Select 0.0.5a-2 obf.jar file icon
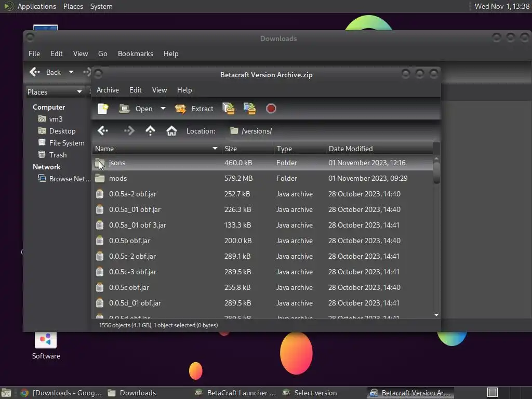The width and height of the screenshot is (532, 399). pyautogui.click(x=100, y=194)
